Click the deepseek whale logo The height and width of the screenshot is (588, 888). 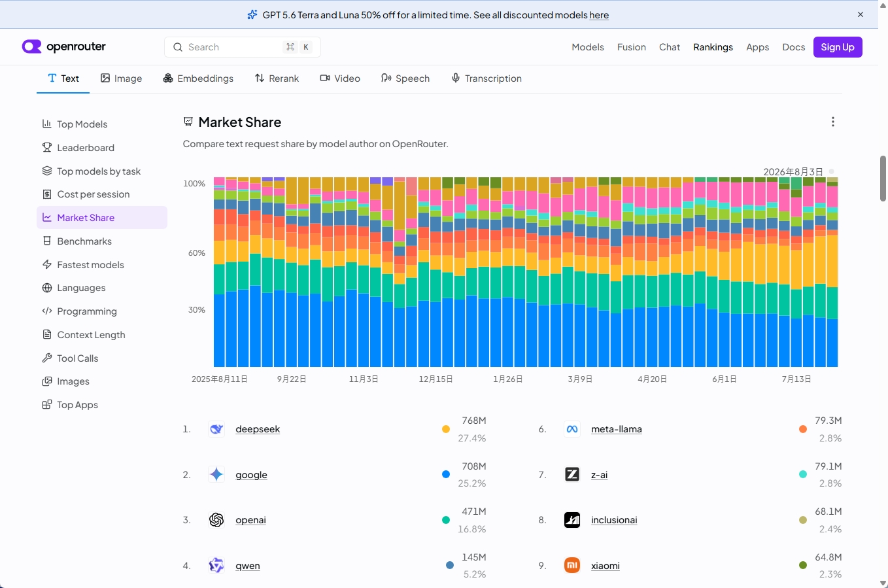[x=216, y=429]
